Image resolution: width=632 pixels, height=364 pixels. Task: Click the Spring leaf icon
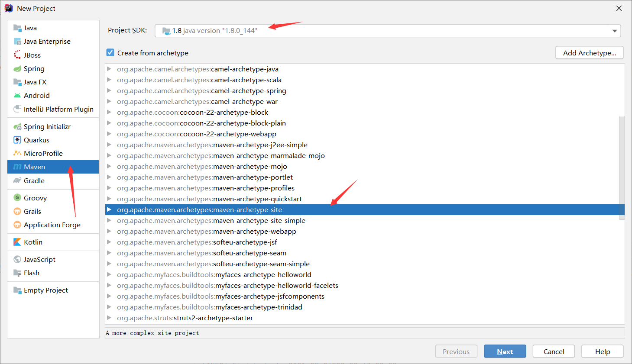[17, 69]
